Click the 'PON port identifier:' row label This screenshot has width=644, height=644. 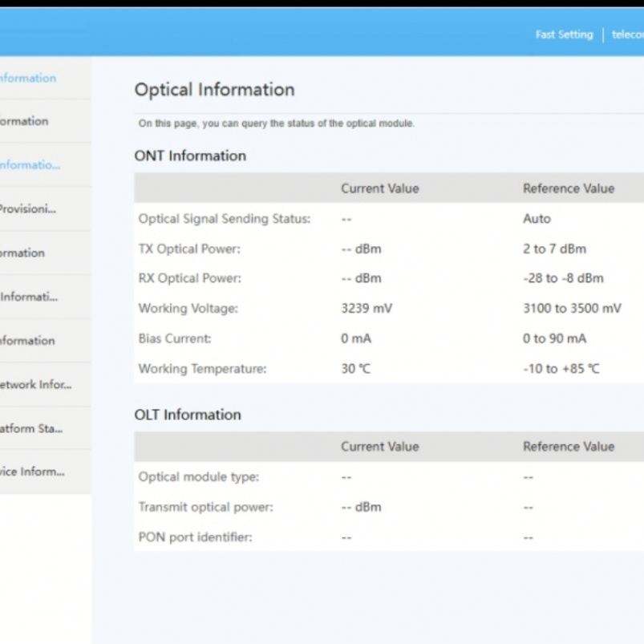coord(195,537)
